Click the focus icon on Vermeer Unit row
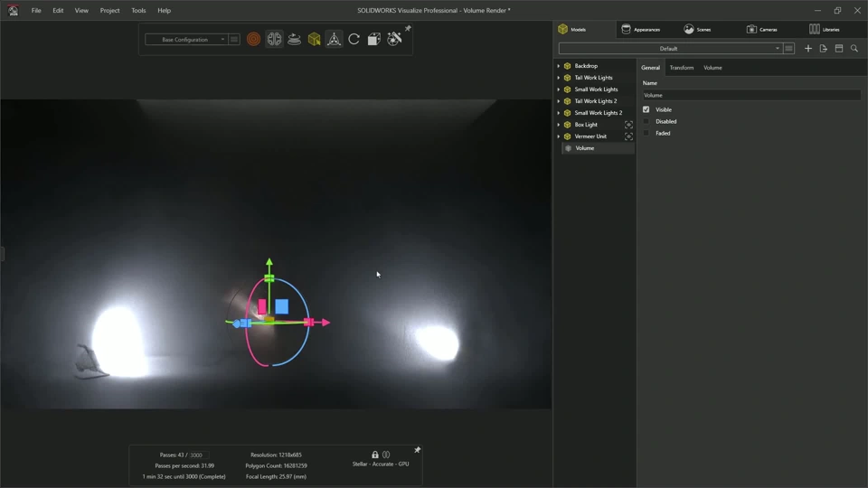Viewport: 868px width, 488px height. pyautogui.click(x=628, y=136)
